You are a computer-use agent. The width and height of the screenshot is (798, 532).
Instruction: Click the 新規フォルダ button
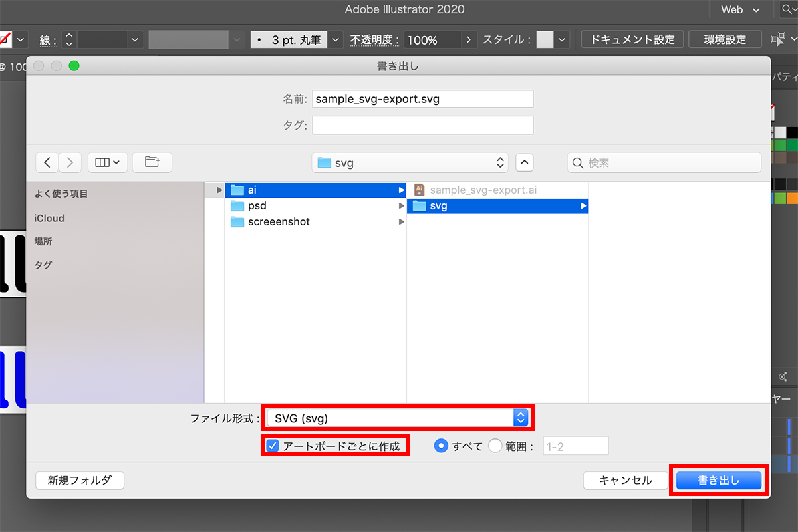tap(80, 480)
